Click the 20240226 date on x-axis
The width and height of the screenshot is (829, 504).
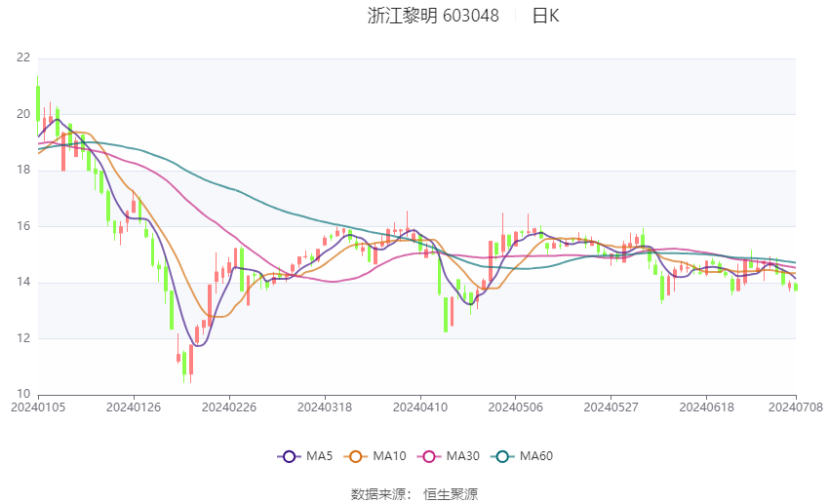[x=228, y=407]
